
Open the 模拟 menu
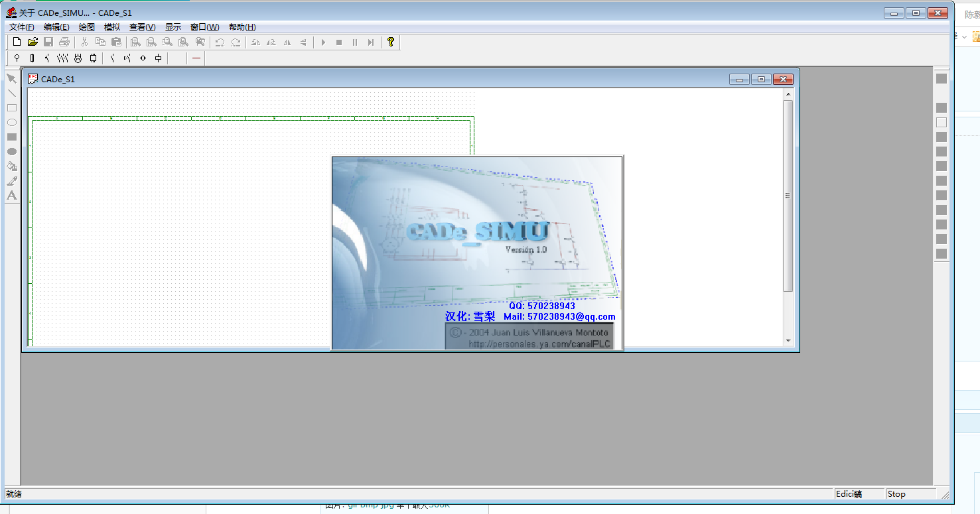pyautogui.click(x=112, y=27)
